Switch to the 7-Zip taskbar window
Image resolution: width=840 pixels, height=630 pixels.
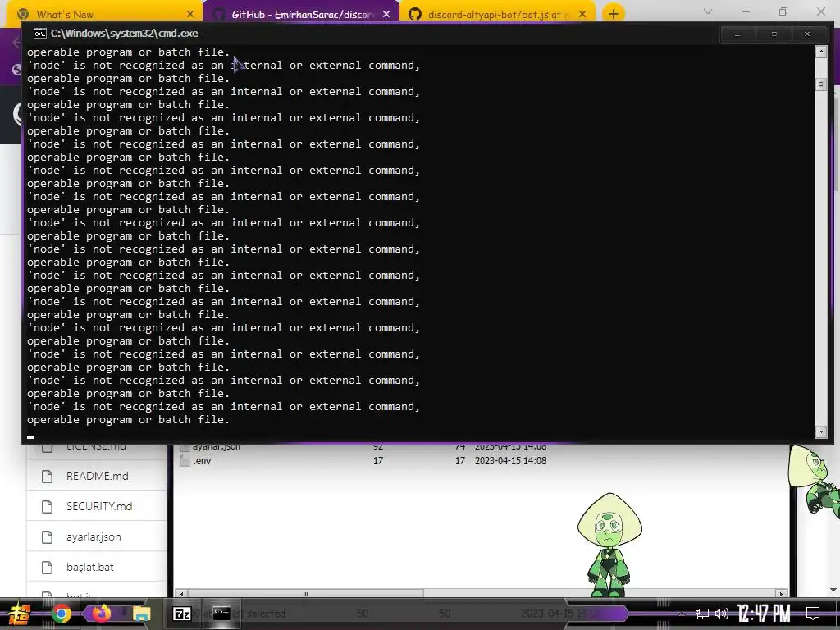click(181, 614)
